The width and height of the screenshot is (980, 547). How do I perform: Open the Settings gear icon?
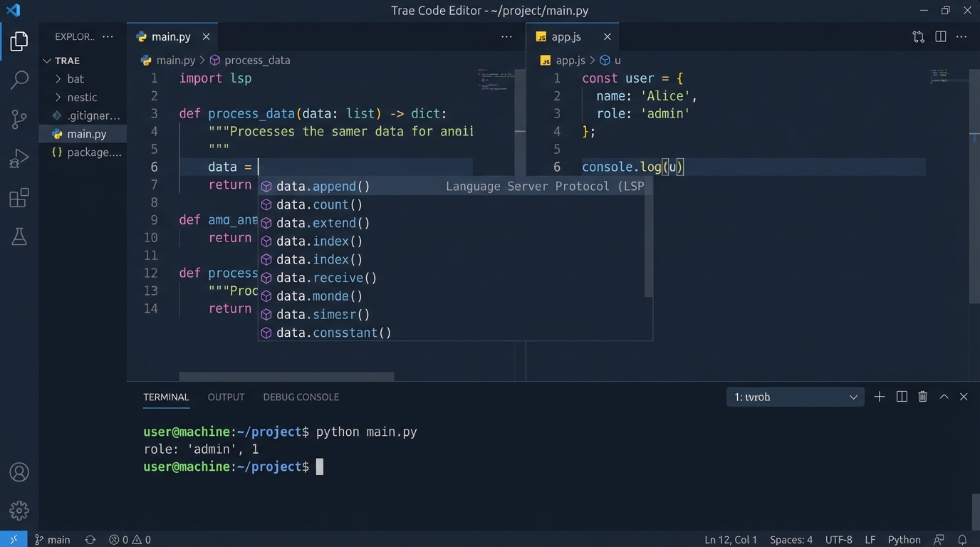[x=19, y=510]
